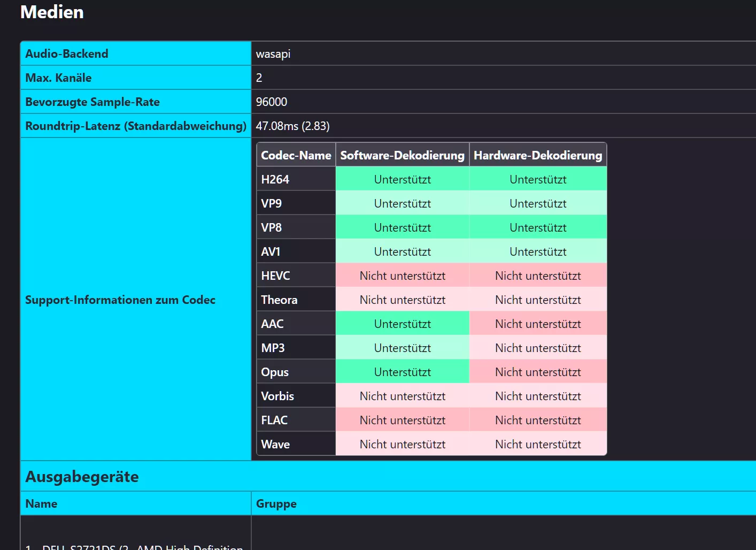Click the Name column header under Ausgabegeräte
The height and width of the screenshot is (550, 756).
pyautogui.click(x=41, y=503)
